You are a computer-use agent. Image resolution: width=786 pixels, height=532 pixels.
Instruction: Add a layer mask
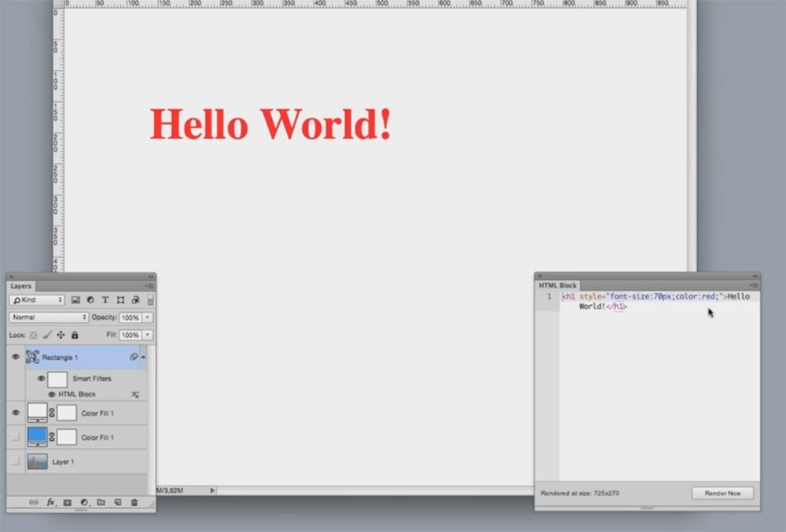coord(68,502)
